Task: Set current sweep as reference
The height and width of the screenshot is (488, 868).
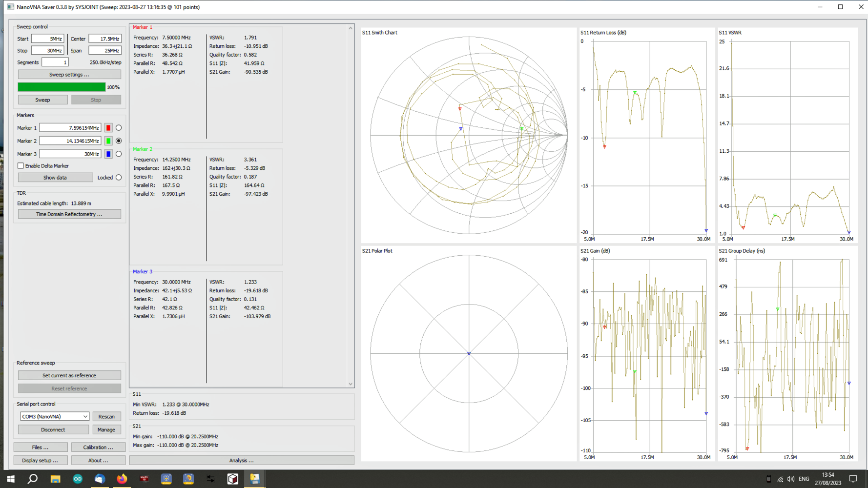Action: coord(69,375)
